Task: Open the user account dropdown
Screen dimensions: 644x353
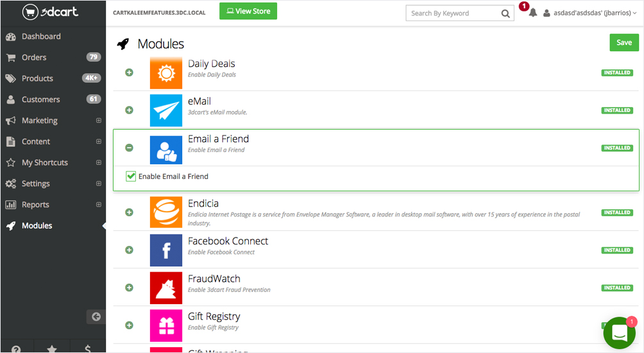Action: point(590,13)
